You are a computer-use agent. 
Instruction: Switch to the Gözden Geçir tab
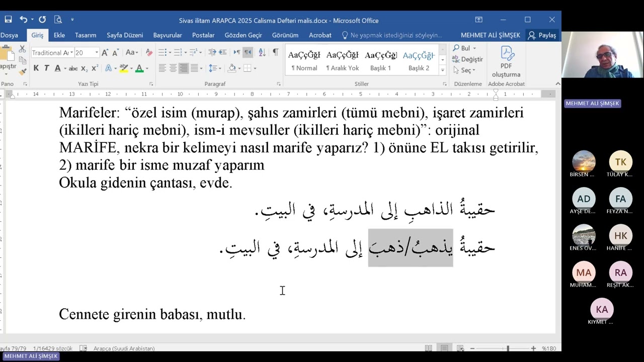[243, 35]
